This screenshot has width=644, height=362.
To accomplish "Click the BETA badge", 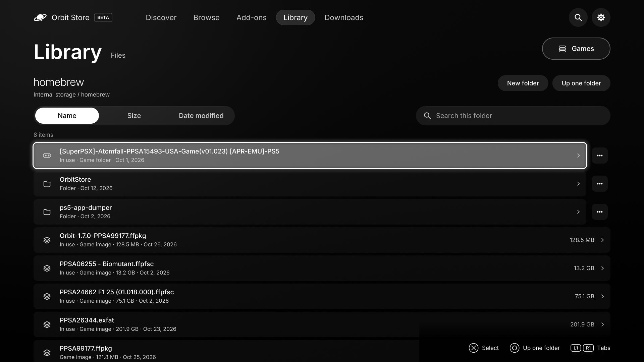I will coord(103,17).
